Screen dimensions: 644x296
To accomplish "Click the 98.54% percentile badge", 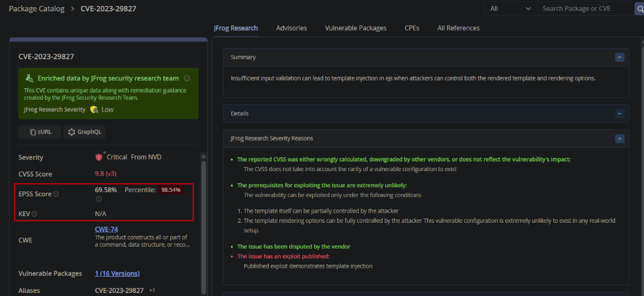I will 171,190.
